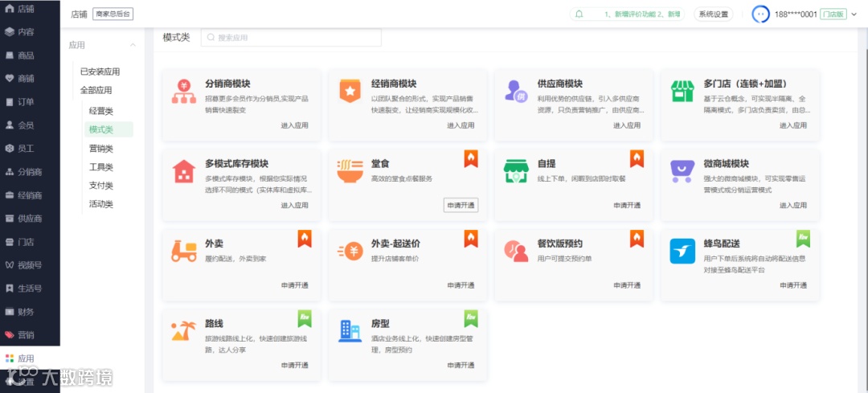Click 申请开通 on 餐饮版预约 card
This screenshot has height=393, width=868.
(627, 285)
